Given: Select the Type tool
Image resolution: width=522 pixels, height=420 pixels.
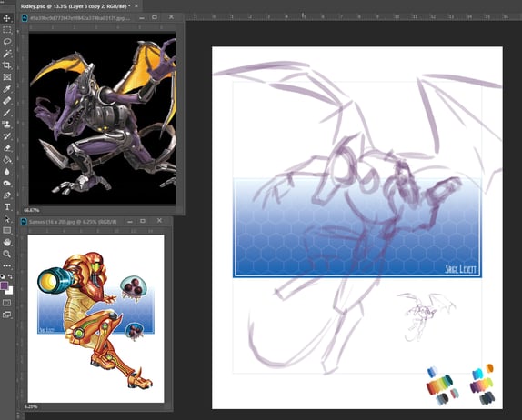Looking at the screenshot, I should coord(6,207).
